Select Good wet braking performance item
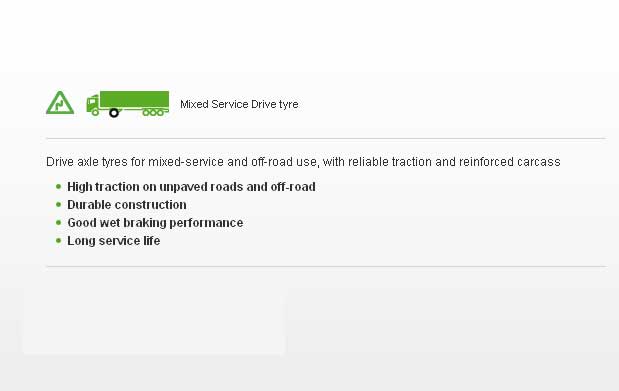Viewport: 619px width, 391px height. pyautogui.click(x=155, y=223)
